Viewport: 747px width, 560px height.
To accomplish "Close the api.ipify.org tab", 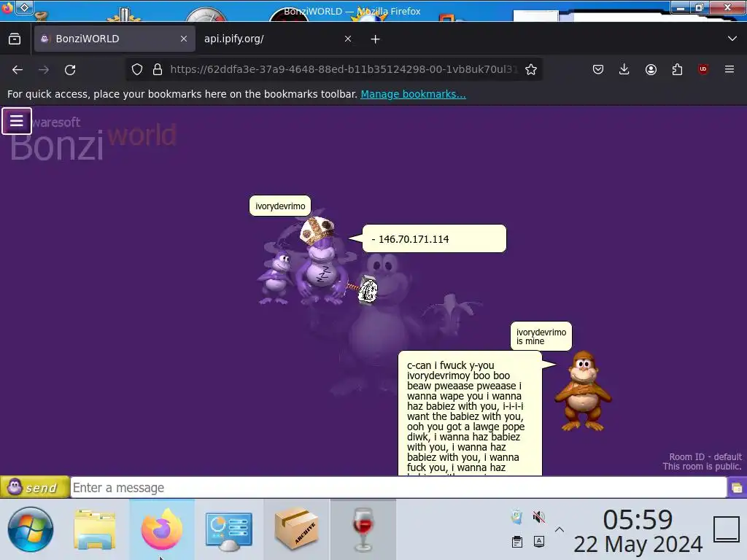I will pyautogui.click(x=348, y=39).
